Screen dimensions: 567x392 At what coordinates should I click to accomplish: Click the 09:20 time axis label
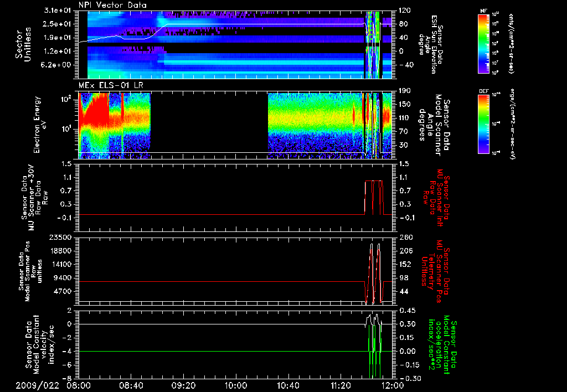[184, 385]
